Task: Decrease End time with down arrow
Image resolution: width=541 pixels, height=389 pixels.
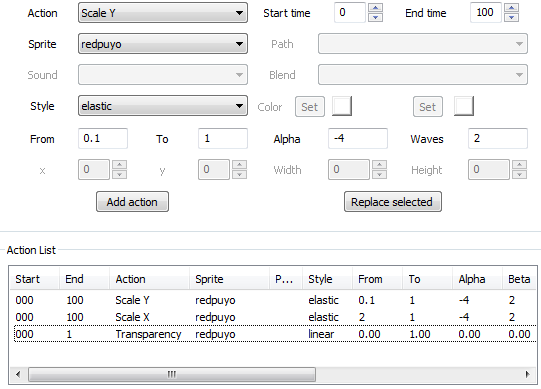Action: coord(511,17)
